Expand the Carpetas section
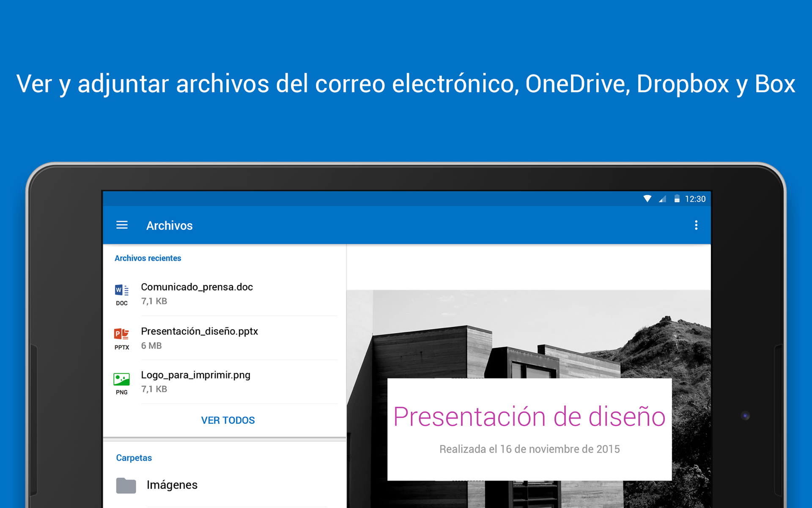Viewport: 812px width, 508px height. 134,458
